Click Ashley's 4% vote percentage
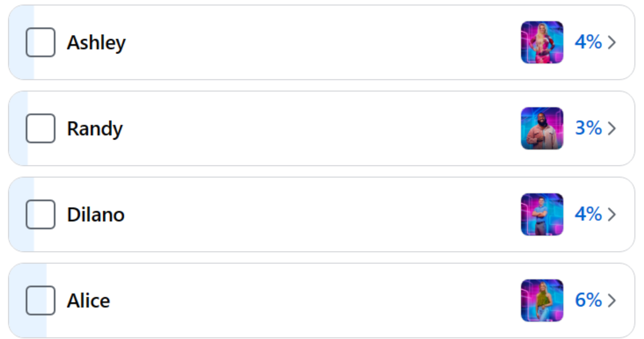Image resolution: width=644 pixels, height=339 pixels. (x=588, y=42)
